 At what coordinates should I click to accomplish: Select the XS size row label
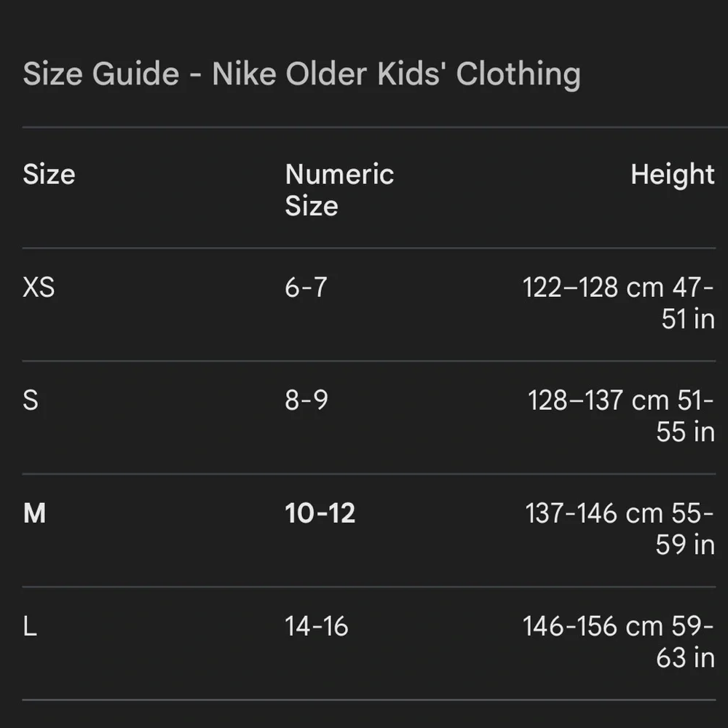[x=39, y=288]
